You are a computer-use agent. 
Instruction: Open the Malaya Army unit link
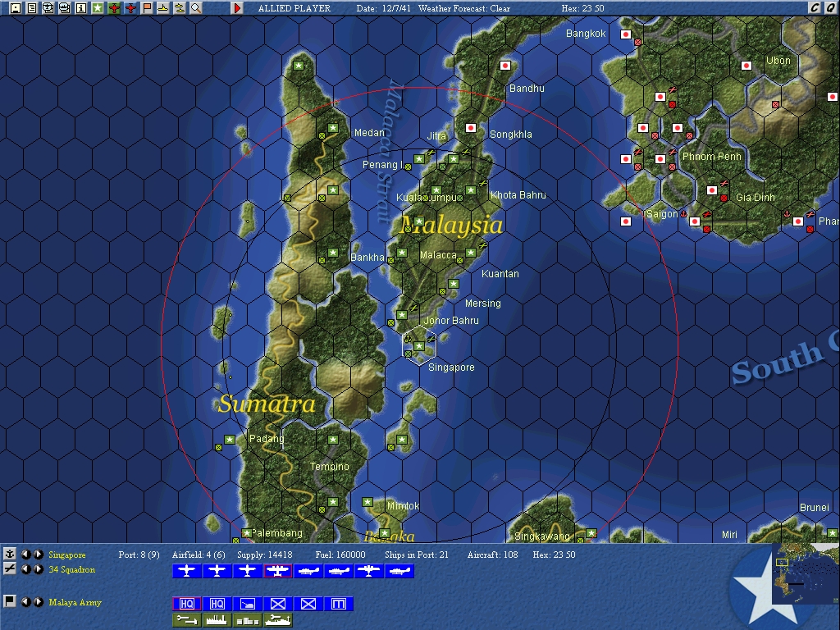pyautogui.click(x=75, y=603)
